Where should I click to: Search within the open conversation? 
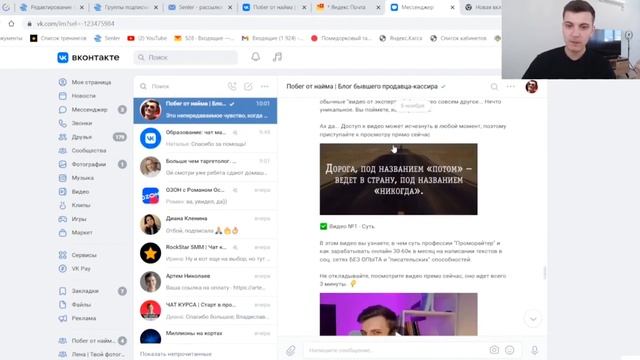click(494, 87)
